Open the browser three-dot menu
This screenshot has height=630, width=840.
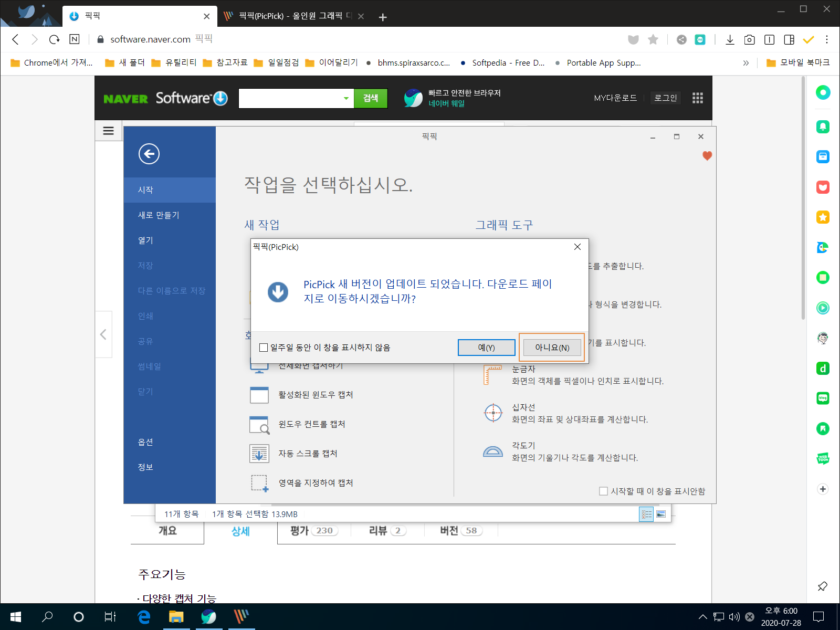pos(827,39)
